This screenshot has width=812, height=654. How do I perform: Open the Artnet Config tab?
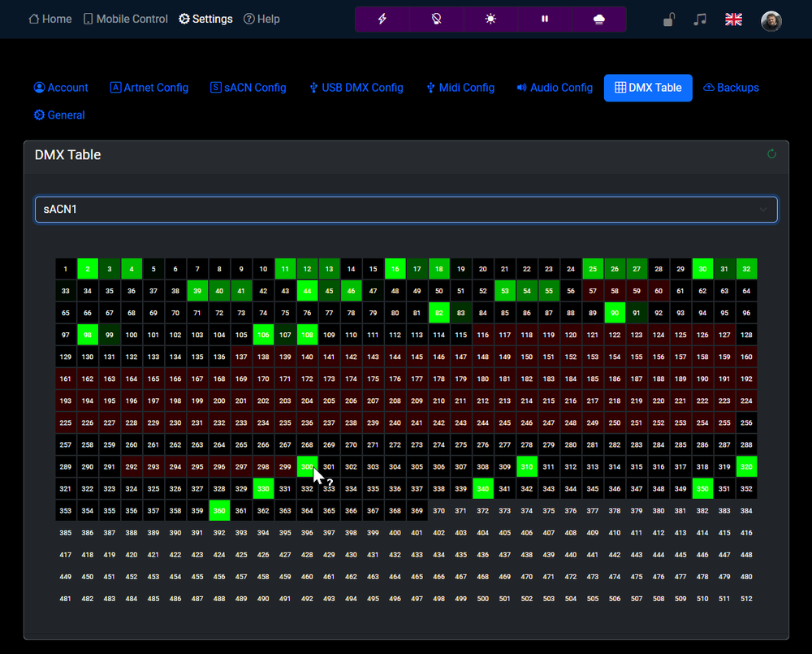click(x=149, y=88)
